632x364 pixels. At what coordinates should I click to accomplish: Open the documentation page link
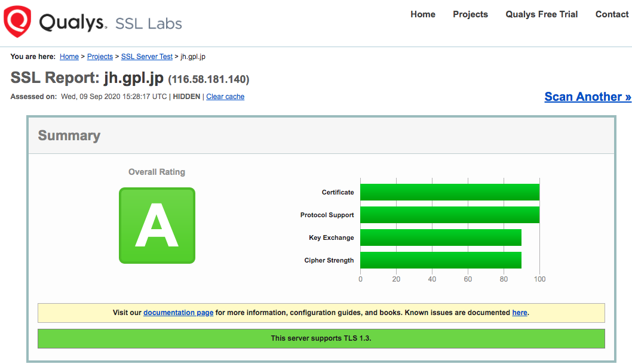pyautogui.click(x=178, y=313)
